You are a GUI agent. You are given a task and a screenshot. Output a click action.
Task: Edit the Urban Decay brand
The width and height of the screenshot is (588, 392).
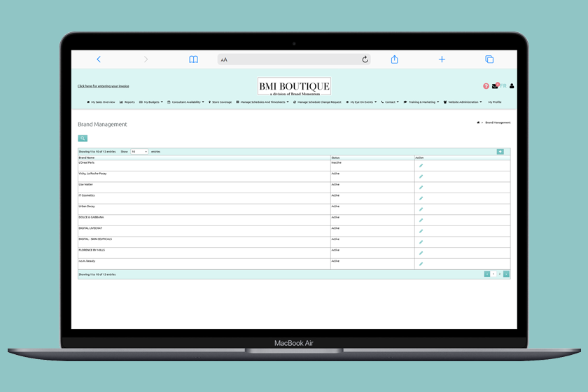tap(421, 209)
